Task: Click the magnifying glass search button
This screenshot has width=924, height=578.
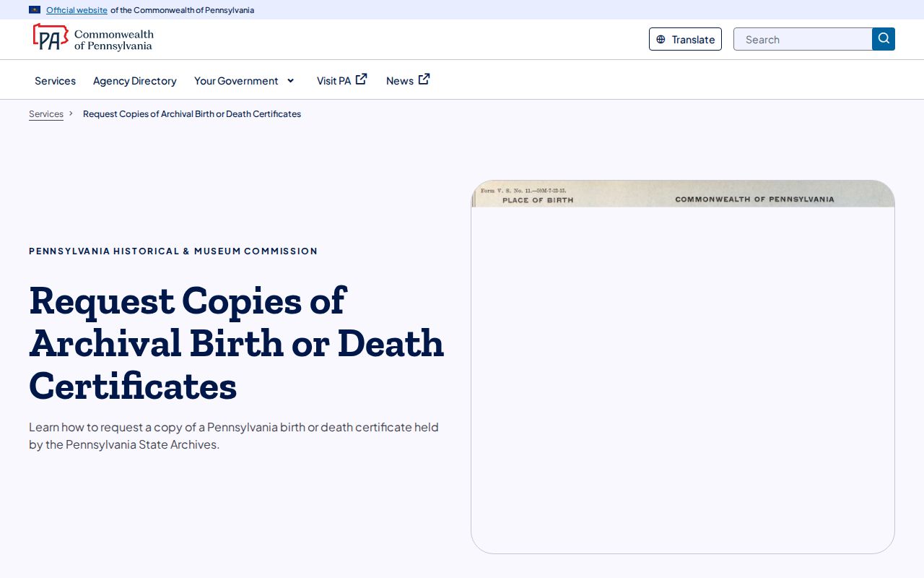Action: [884, 39]
